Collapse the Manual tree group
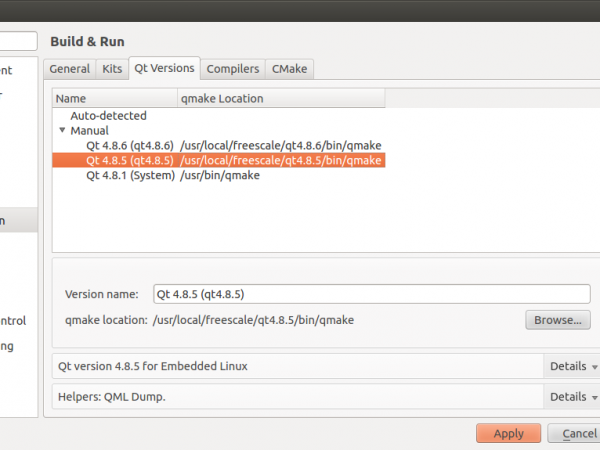600x450 pixels. [62, 131]
